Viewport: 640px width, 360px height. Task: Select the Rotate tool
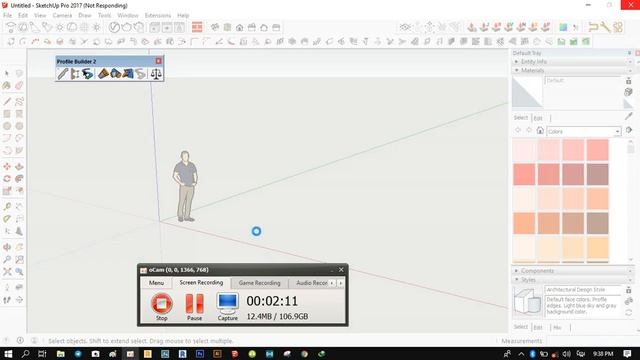pyautogui.click(x=7, y=179)
